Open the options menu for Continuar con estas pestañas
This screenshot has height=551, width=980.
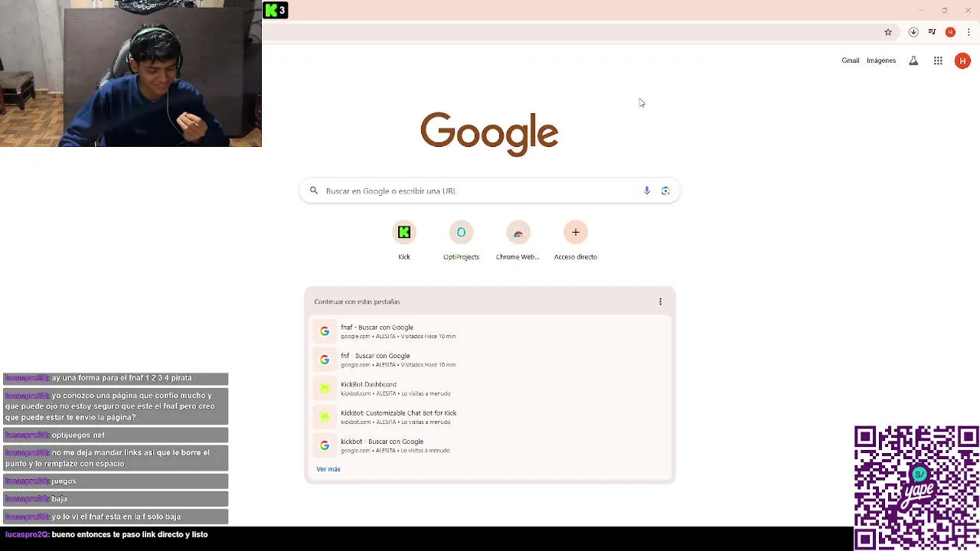tap(660, 302)
